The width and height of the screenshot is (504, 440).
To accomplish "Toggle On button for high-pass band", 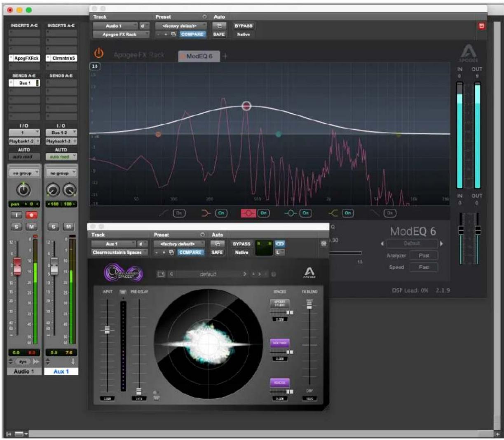I will pyautogui.click(x=179, y=213).
